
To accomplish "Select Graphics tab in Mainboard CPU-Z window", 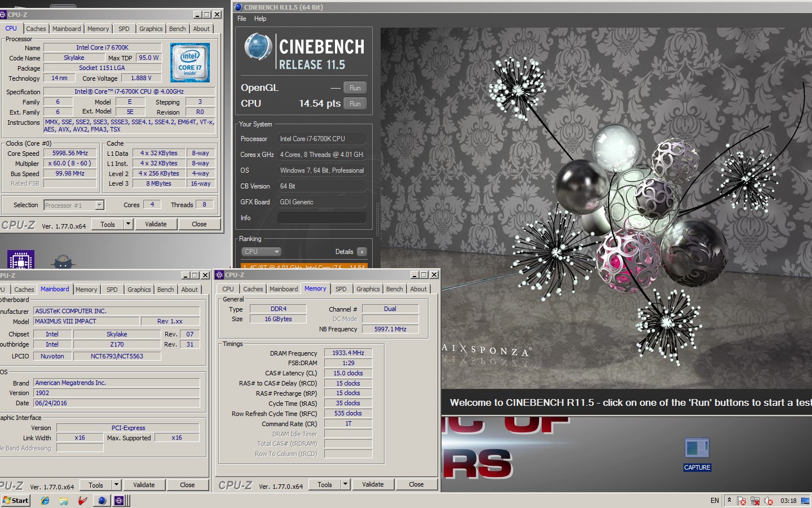I will coord(139,290).
